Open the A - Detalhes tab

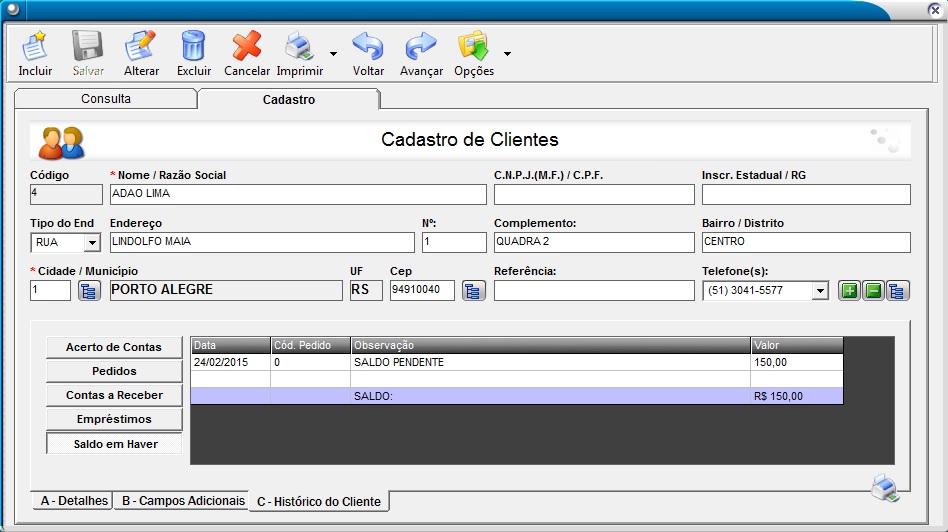click(74, 501)
